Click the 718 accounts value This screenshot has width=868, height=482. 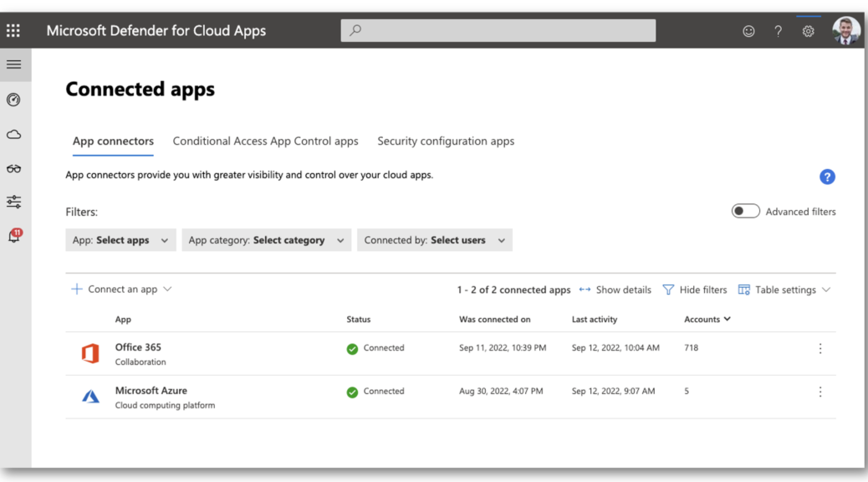(x=692, y=348)
